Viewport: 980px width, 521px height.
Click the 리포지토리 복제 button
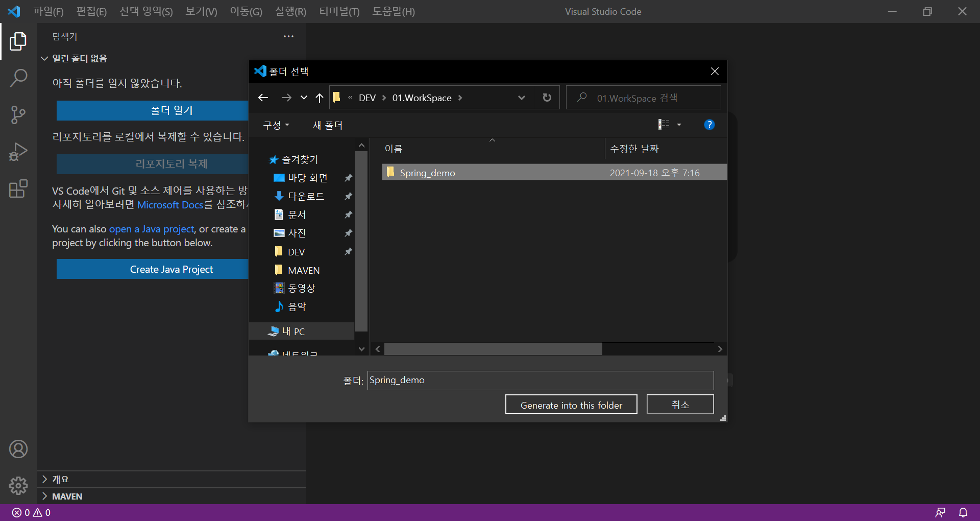point(153,164)
